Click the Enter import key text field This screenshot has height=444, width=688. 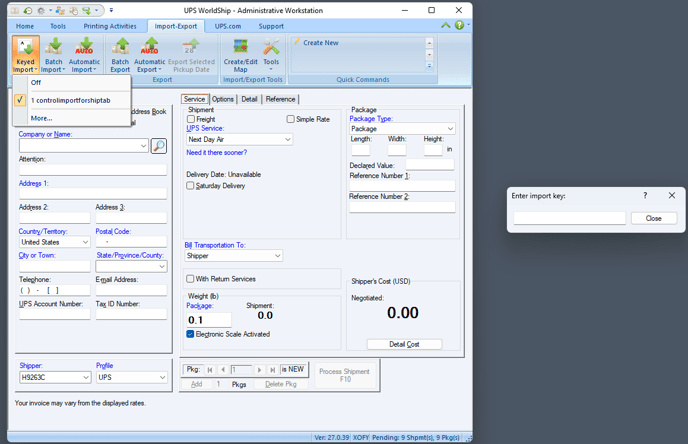click(x=569, y=218)
